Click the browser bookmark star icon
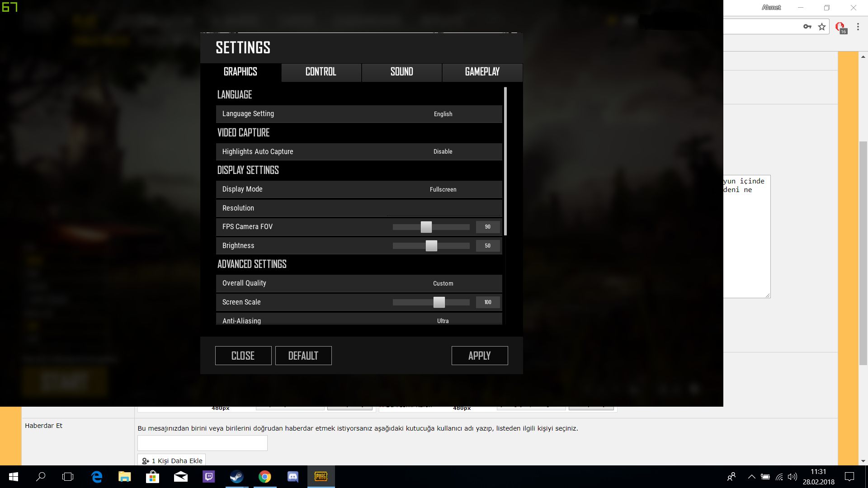Viewport: 868px width, 488px height. tap(822, 27)
